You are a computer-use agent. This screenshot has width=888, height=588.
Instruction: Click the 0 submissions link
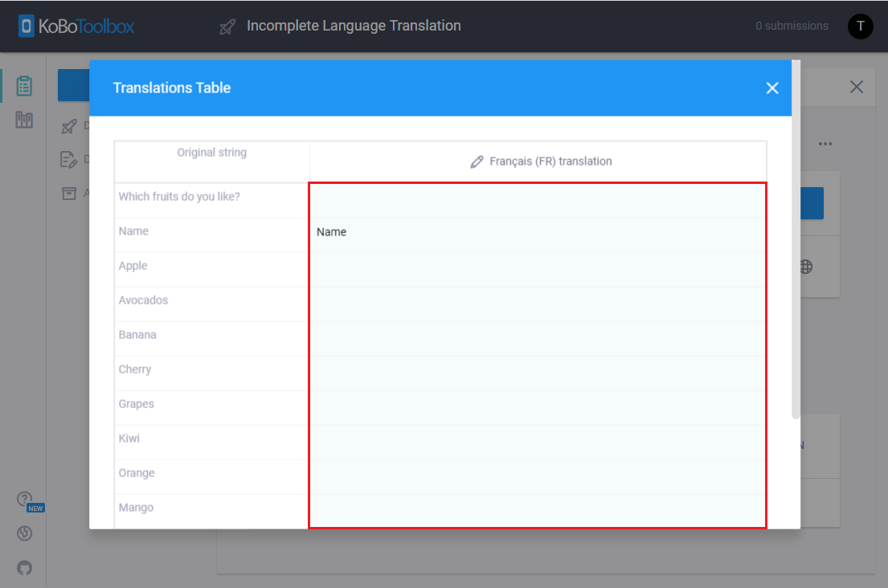pyautogui.click(x=791, y=26)
